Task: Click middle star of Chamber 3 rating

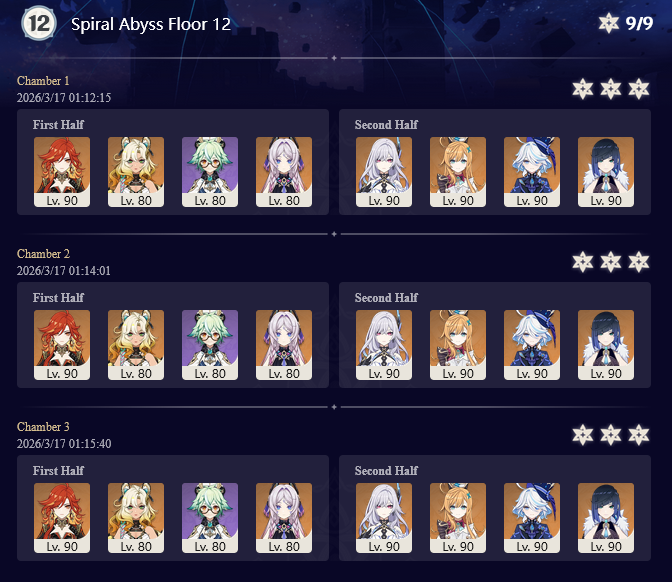Action: pyautogui.click(x=611, y=435)
